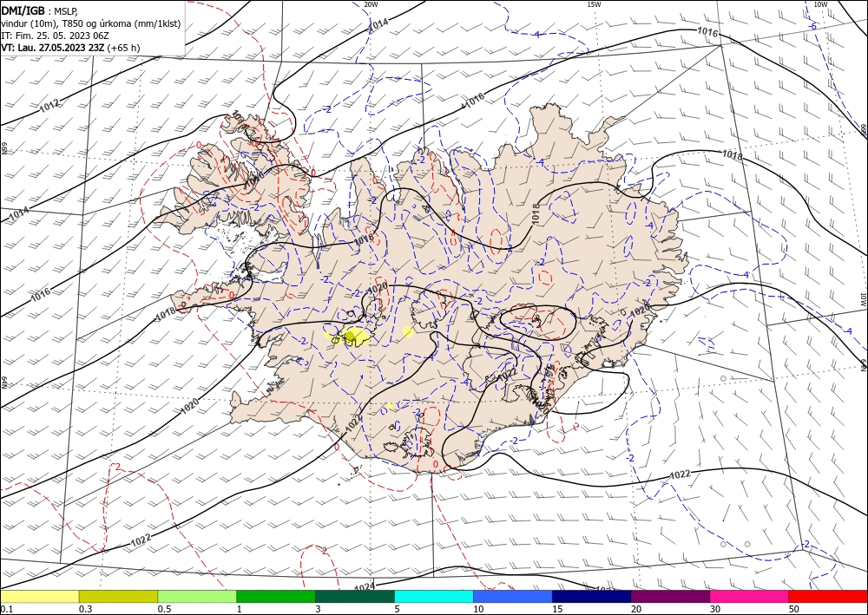This screenshot has height=615, width=868.
Task: Click the '15W' longitude label
Action: tap(594, 4)
